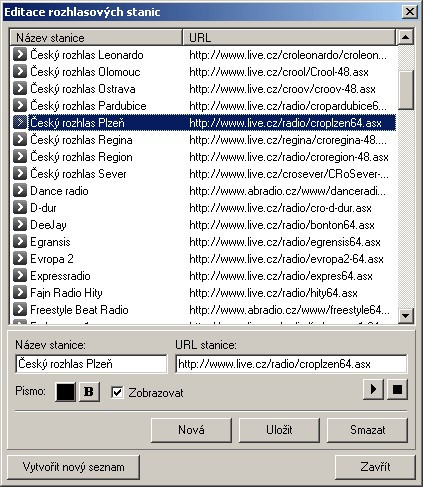423x487 pixels.
Task: Click the Nová button
Action: click(x=191, y=430)
